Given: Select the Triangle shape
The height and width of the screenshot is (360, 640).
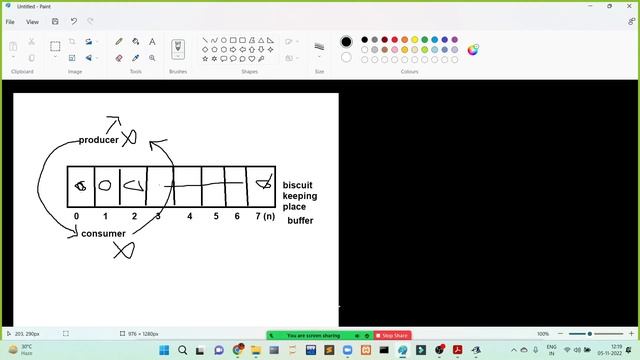Looking at the screenshot, I should (261, 40).
